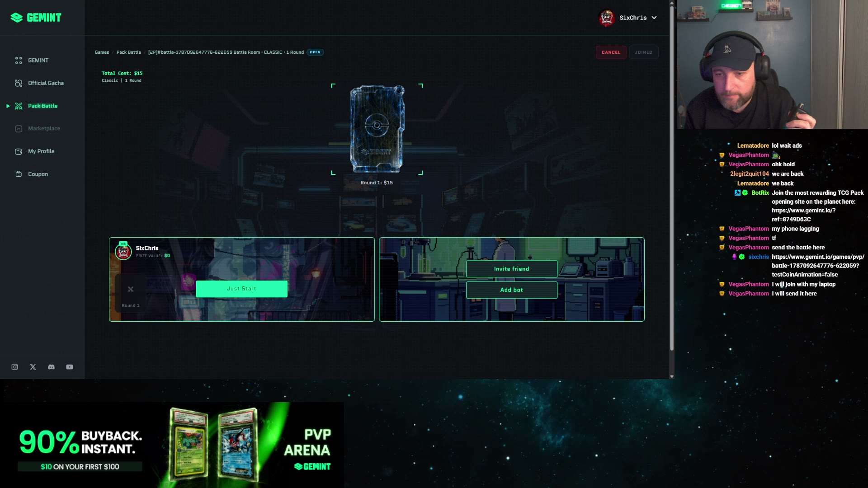
Task: Click the Coupon icon in sidebar
Action: [x=19, y=174]
